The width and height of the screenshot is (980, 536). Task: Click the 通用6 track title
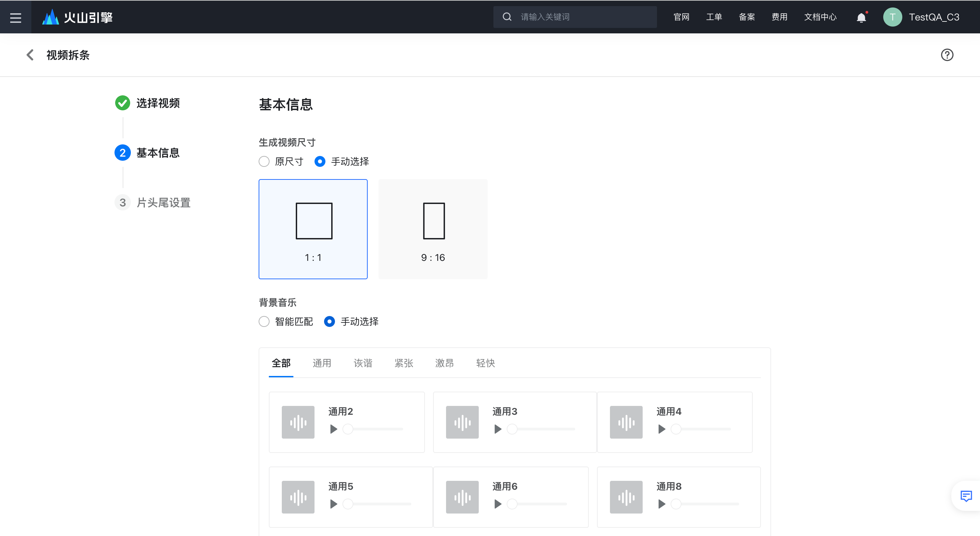tap(505, 486)
